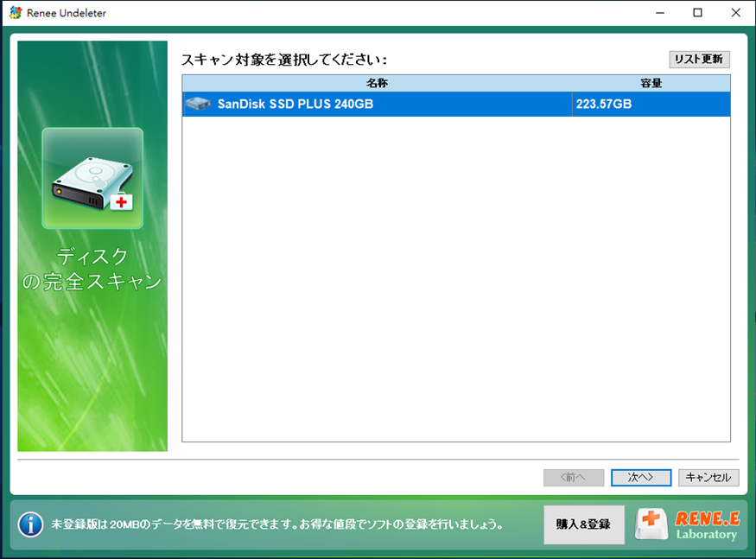Viewport: 756px width, 559px height.
Task: Click the 名称 column header
Action: [377, 84]
